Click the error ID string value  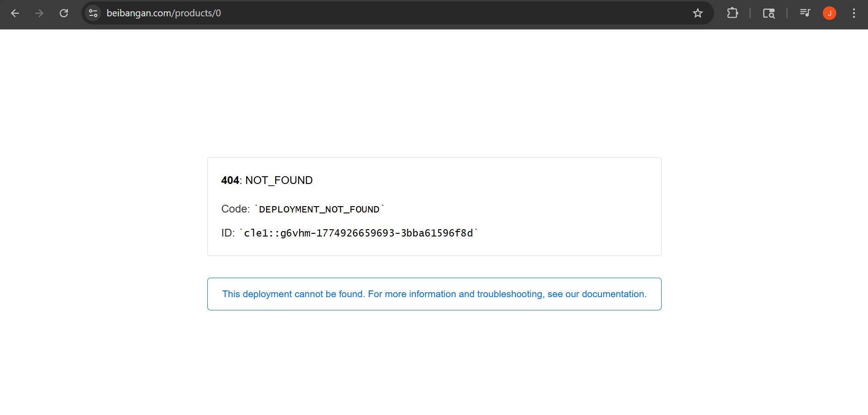coord(358,233)
